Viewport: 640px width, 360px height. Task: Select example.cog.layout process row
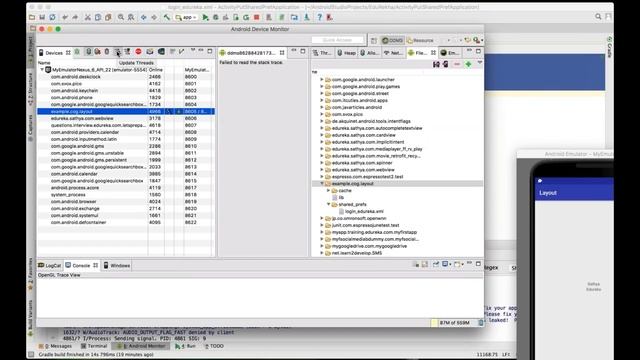coord(126,111)
